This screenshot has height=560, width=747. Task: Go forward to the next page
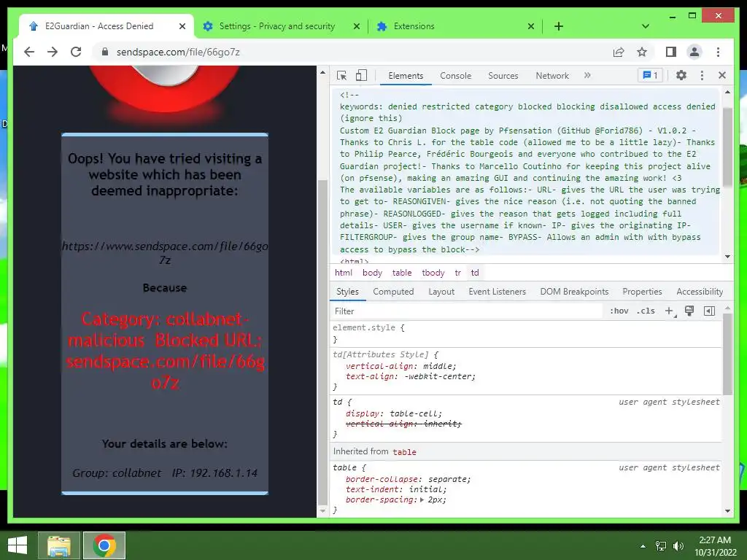click(x=53, y=52)
